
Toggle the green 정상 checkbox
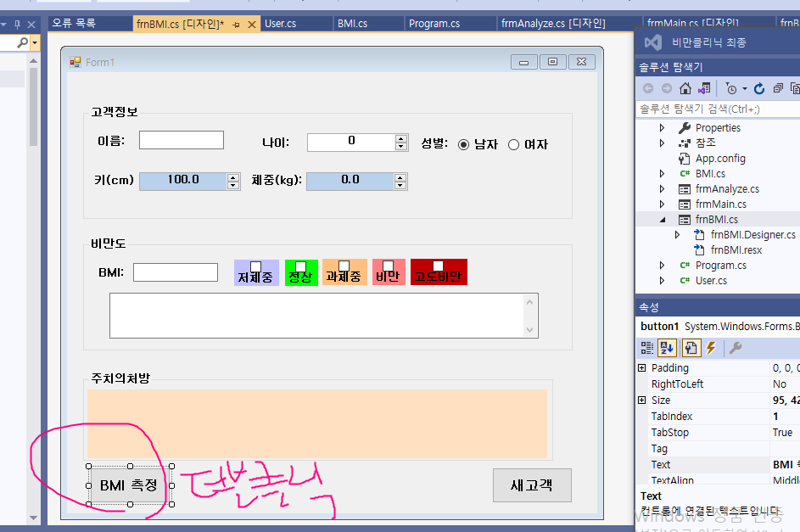tap(300, 266)
